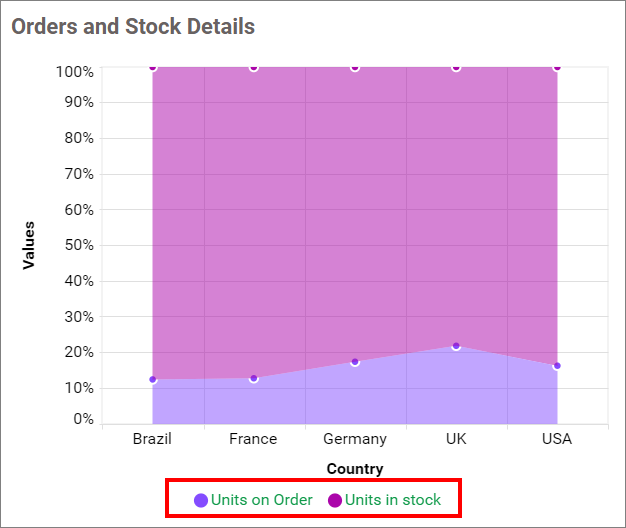Click the France Units in stock top marker
Viewport: 626px width, 528px height.
(254, 68)
